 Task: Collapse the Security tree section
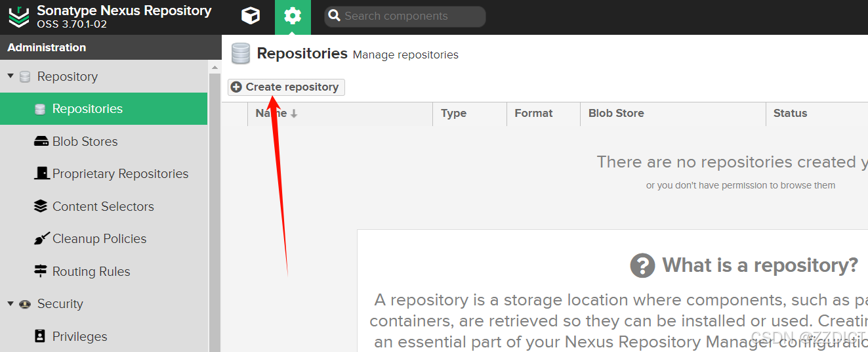(x=10, y=303)
